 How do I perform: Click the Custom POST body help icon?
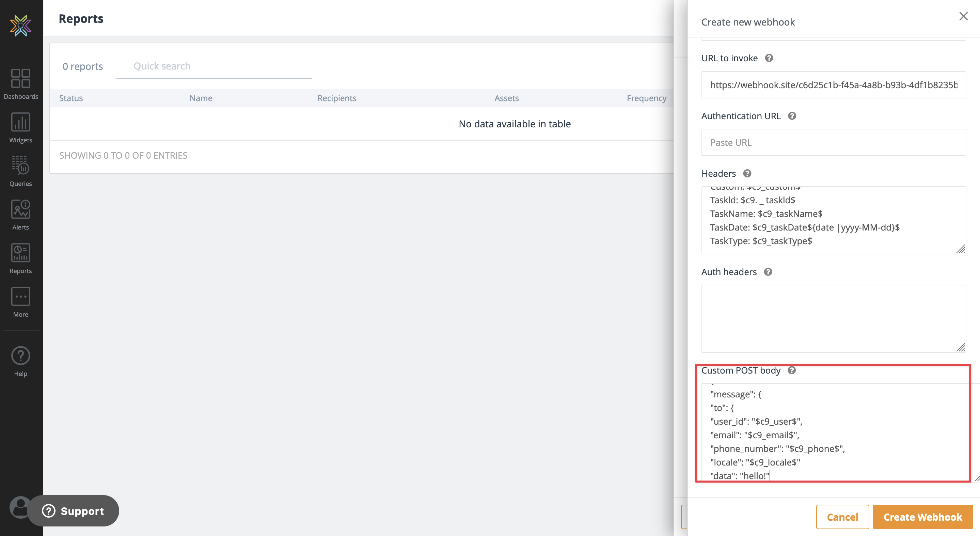coord(791,371)
